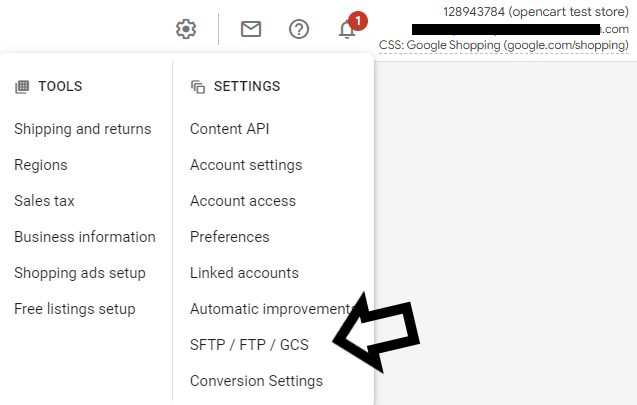Open SFTP / FTP / GCS settings
Viewport: 637px width, 405px height.
249,345
